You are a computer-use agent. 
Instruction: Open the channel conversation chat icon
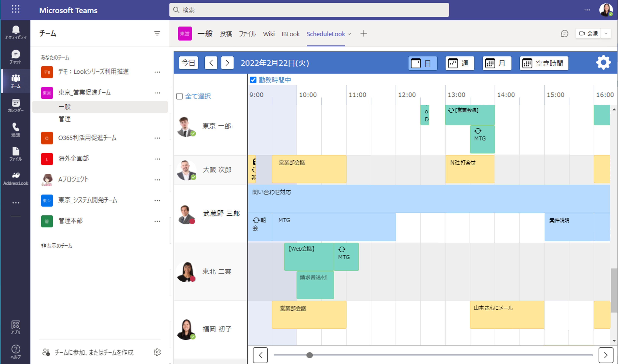pyautogui.click(x=564, y=34)
